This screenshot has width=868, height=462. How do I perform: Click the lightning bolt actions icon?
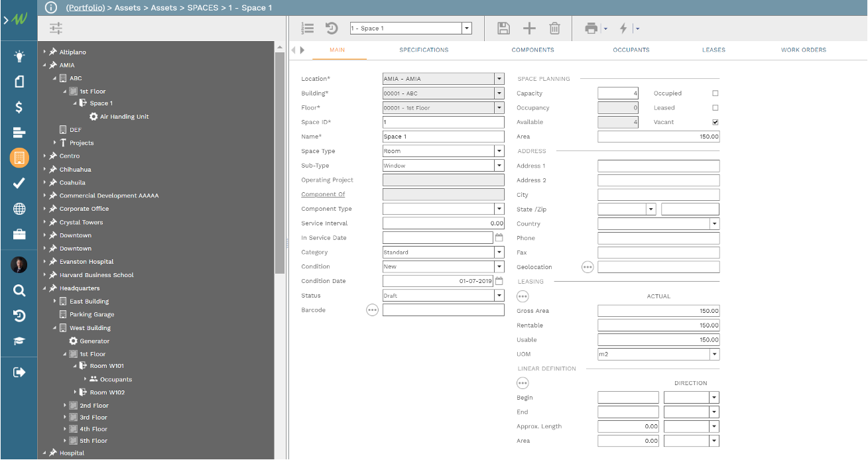623,29
